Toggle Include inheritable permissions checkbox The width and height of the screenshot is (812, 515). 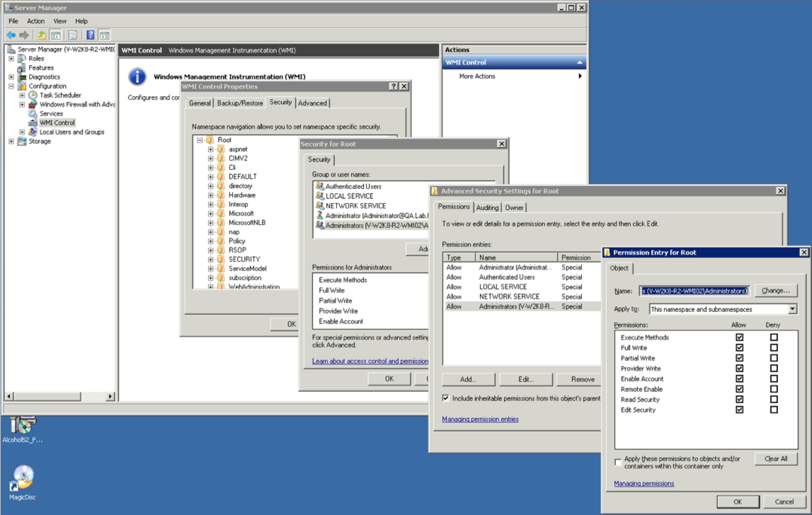click(x=446, y=398)
